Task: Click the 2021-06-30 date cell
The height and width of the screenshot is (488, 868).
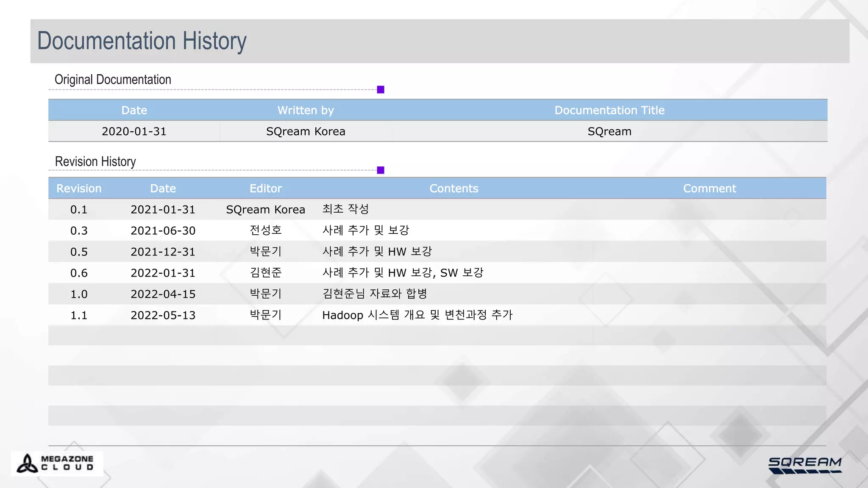Action: (163, 231)
